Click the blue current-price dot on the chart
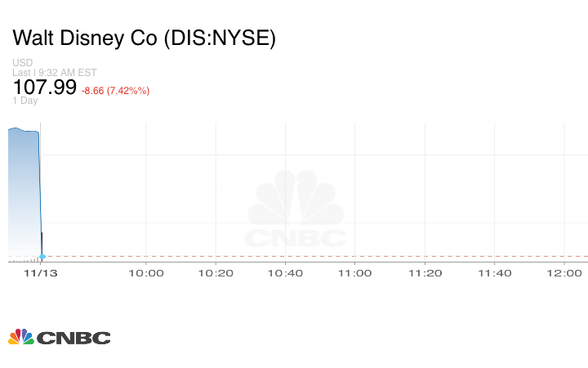The width and height of the screenshot is (588, 368). pos(42,257)
